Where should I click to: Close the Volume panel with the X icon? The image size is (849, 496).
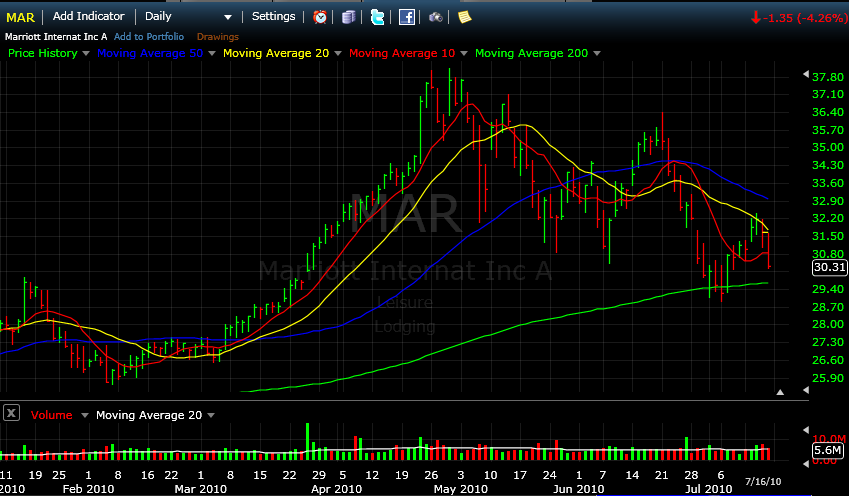pos(11,413)
